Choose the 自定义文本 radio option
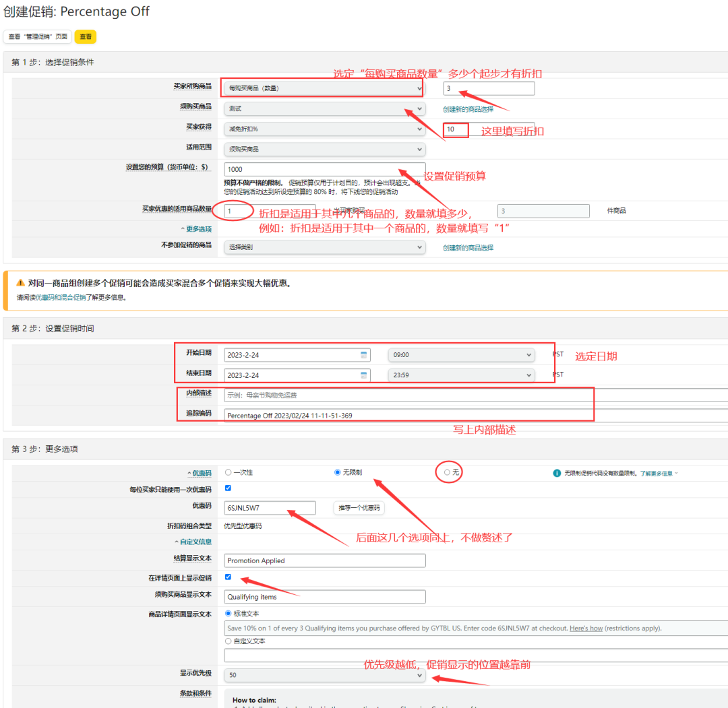Viewport: 728px width, 708px height. (x=228, y=641)
